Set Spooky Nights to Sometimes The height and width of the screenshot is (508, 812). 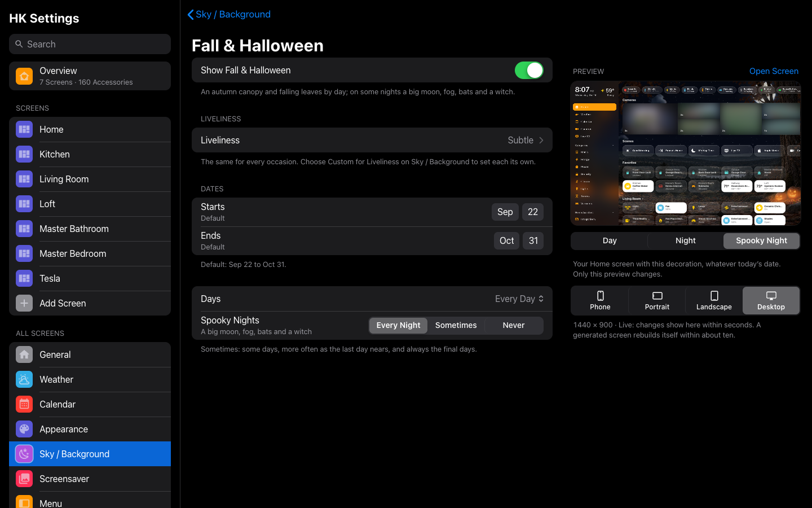(456, 325)
